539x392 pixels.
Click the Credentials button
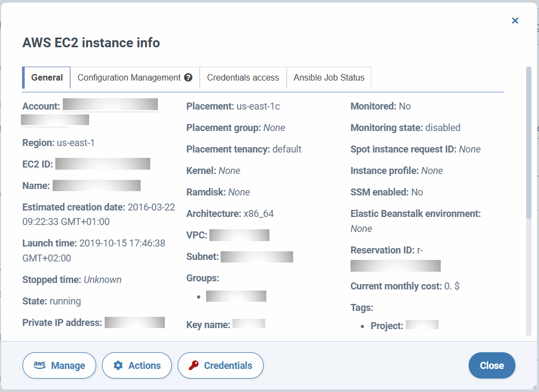220,365
